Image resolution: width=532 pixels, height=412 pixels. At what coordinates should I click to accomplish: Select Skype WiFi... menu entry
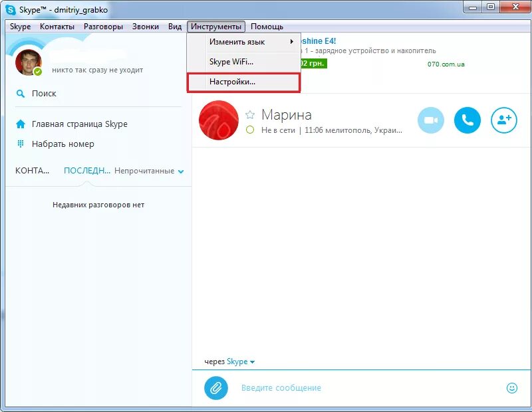point(243,62)
